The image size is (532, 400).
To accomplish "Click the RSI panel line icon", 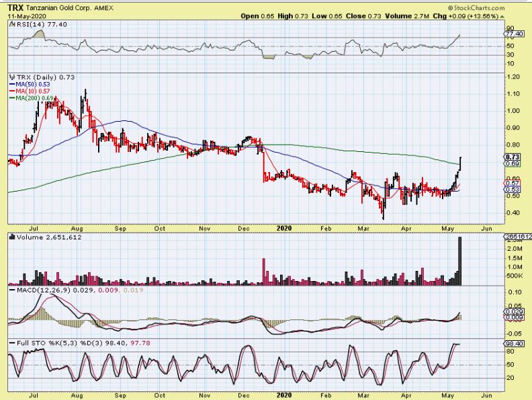I will (x=12, y=24).
